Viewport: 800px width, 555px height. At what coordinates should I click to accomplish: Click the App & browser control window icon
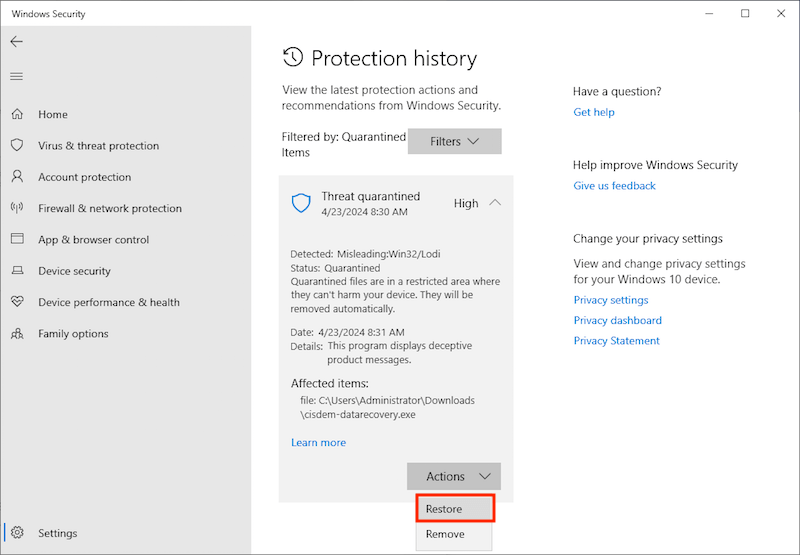pyautogui.click(x=17, y=239)
